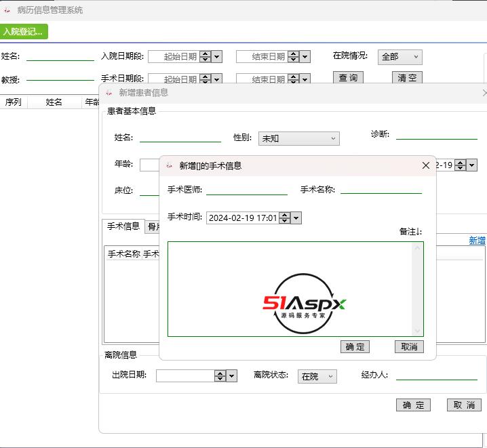This screenshot has width=487, height=448.
Task: Open the 离院状态 在院 dropdown
Action: [x=317, y=376]
